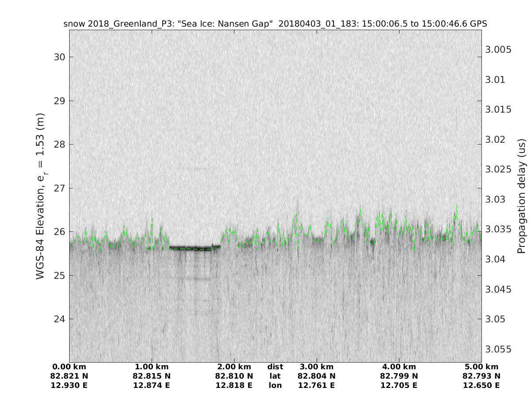532x399 pixels.
Task: Select the "12.930 E" longitude label
Action: (69, 386)
